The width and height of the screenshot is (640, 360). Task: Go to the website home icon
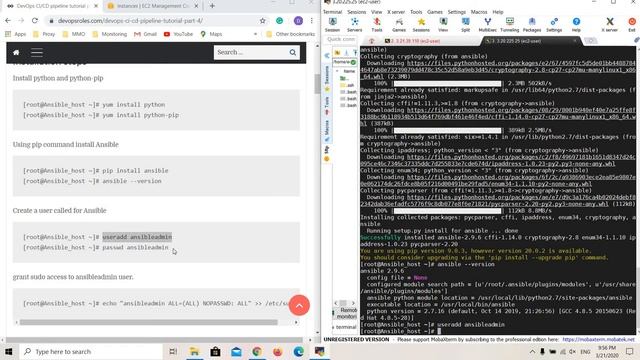[x=16, y=52]
